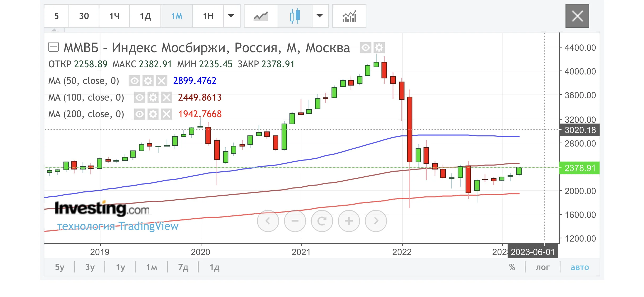Toggle visibility eye for MA 200
This screenshot has width=644, height=297.
[139, 114]
